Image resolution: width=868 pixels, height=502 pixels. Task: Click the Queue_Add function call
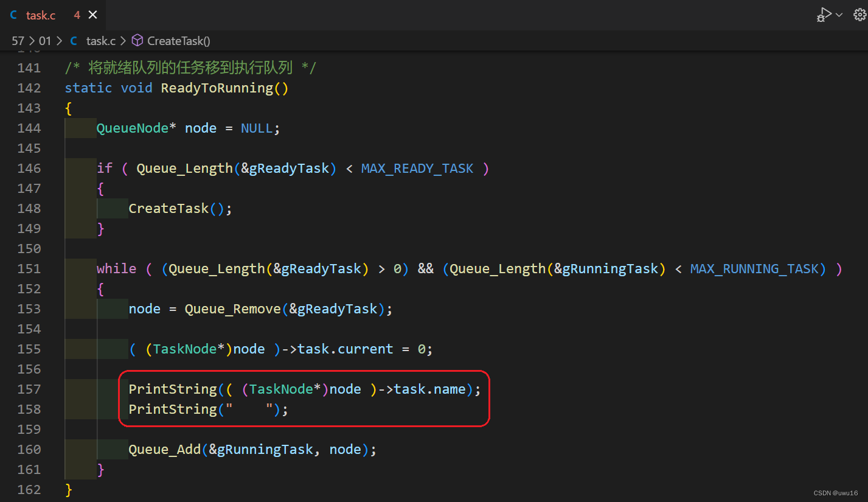click(165, 449)
